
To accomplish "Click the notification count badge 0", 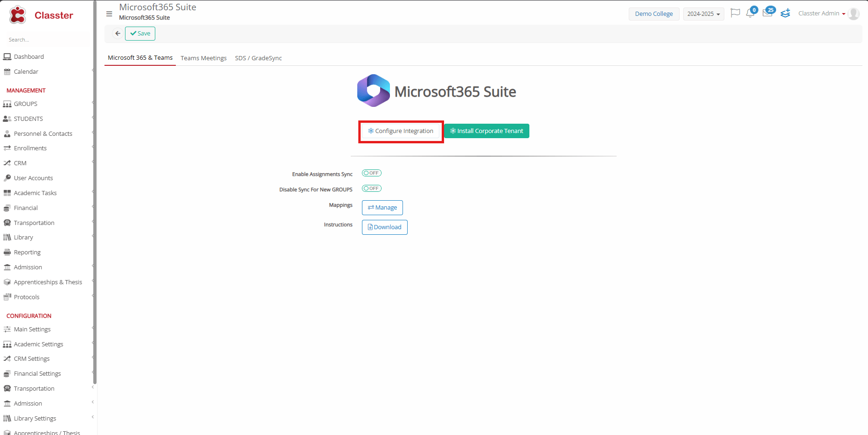I will (x=754, y=10).
